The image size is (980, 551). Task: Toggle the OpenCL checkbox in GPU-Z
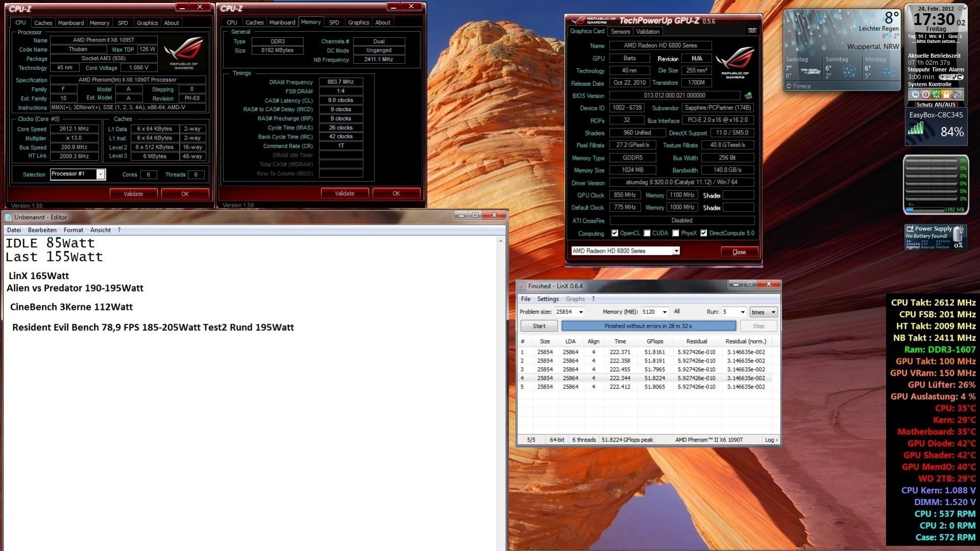[614, 233]
